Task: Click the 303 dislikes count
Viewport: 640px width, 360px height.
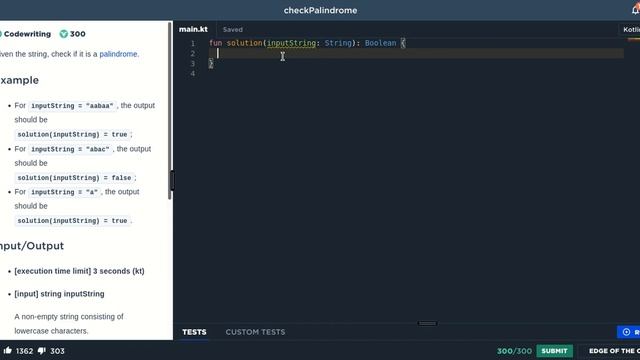Action: [x=57, y=351]
